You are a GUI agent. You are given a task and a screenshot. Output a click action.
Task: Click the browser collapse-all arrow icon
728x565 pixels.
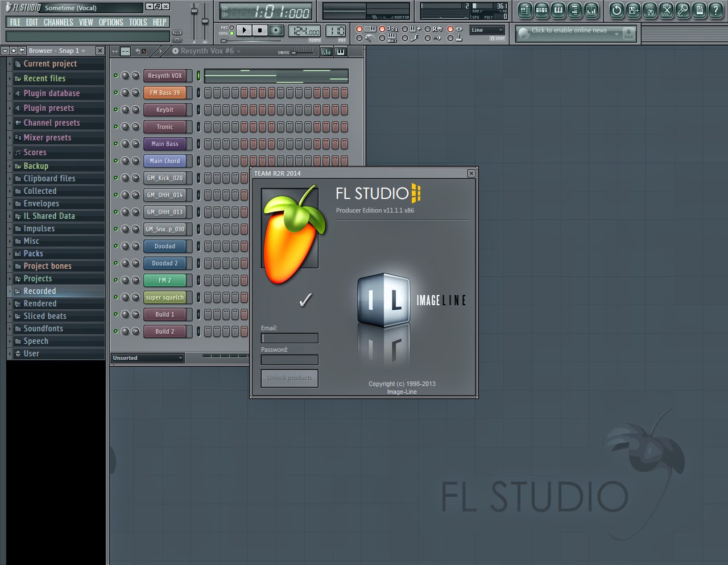[x=5, y=51]
